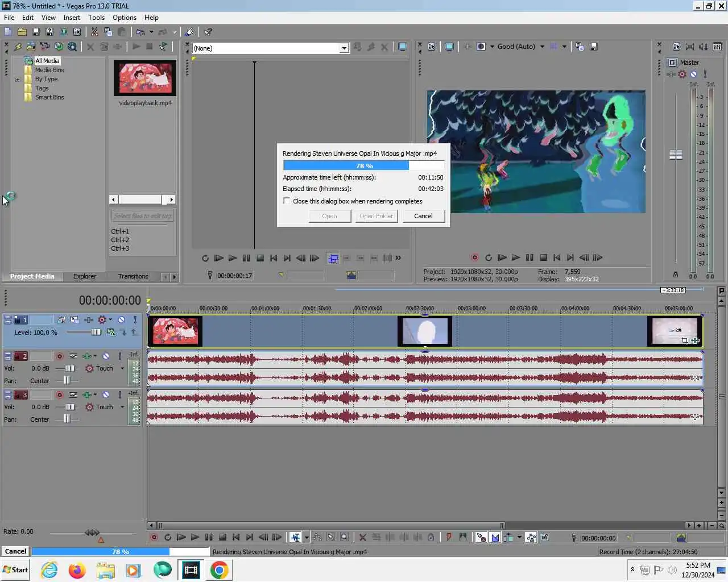Click the Copy toolbar icon

coord(108,32)
